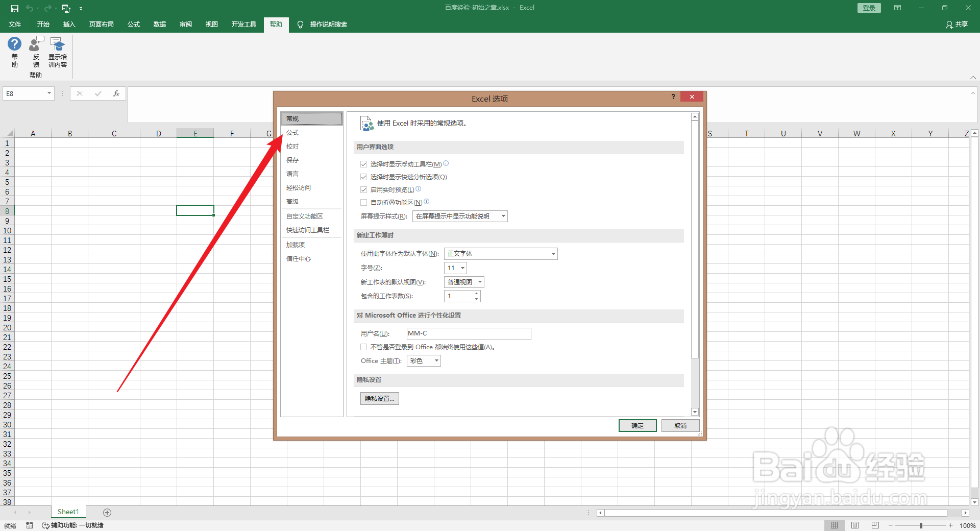Select 快速访问工具栏 option in list
The image size is (980, 531).
(312, 230)
